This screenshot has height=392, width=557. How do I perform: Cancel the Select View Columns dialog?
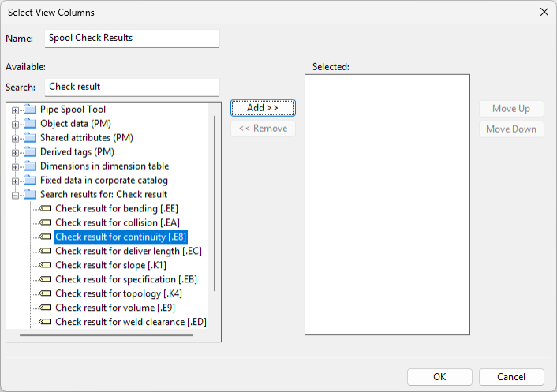coord(511,376)
